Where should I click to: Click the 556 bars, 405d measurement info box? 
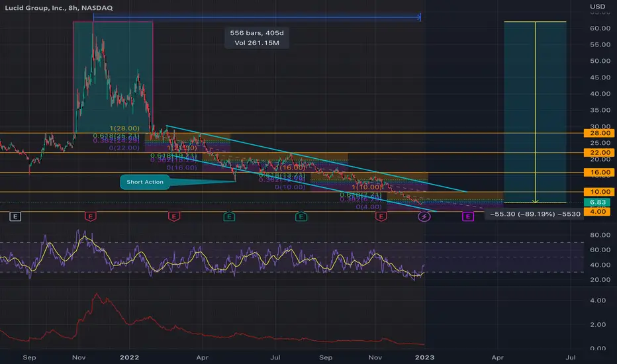[257, 38]
